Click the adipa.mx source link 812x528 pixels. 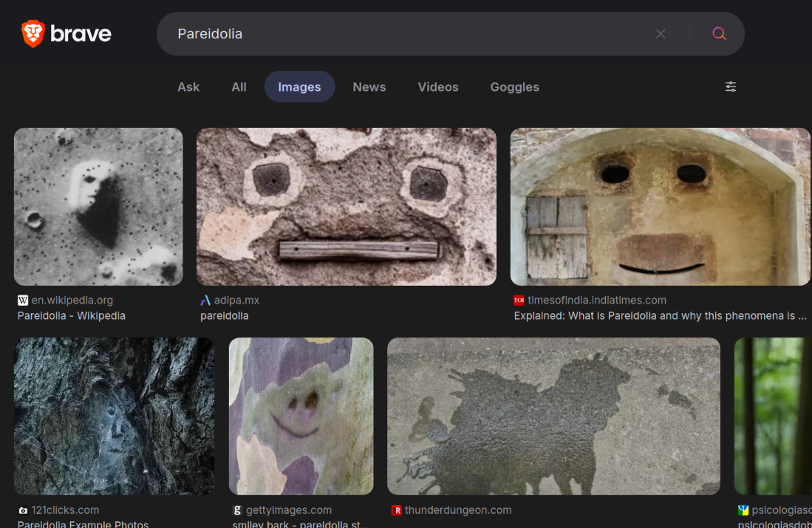point(236,301)
